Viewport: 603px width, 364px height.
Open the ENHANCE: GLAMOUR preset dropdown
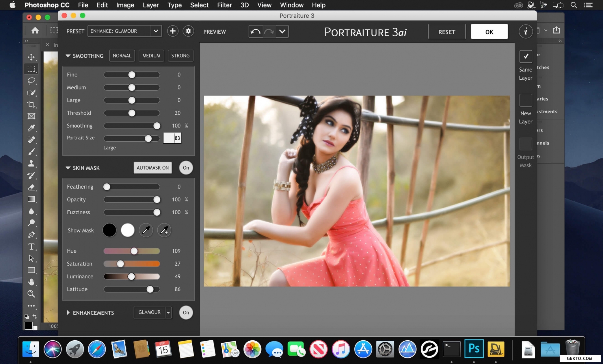point(156,31)
